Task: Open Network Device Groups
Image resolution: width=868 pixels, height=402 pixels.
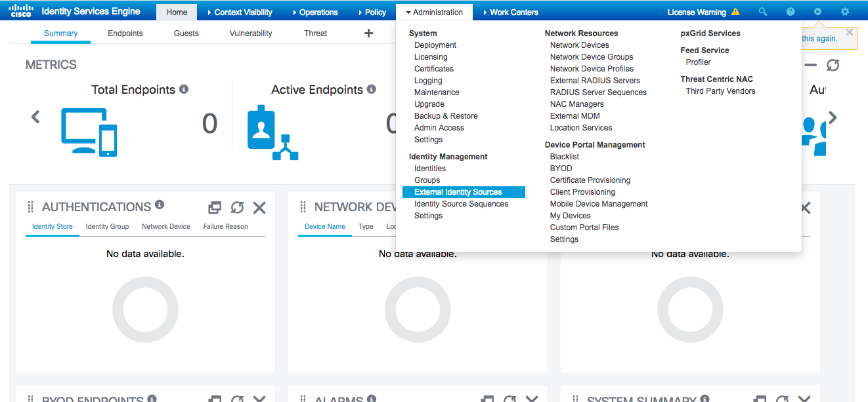Action: (592, 57)
